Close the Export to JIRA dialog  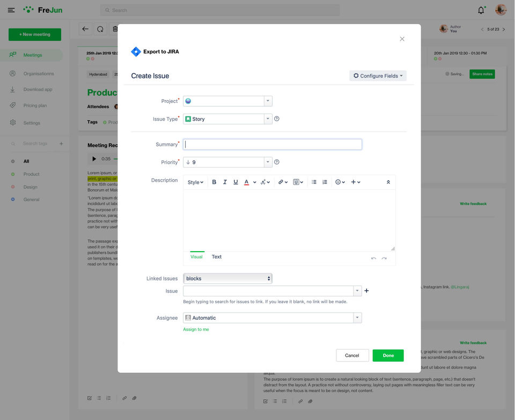tap(402, 39)
